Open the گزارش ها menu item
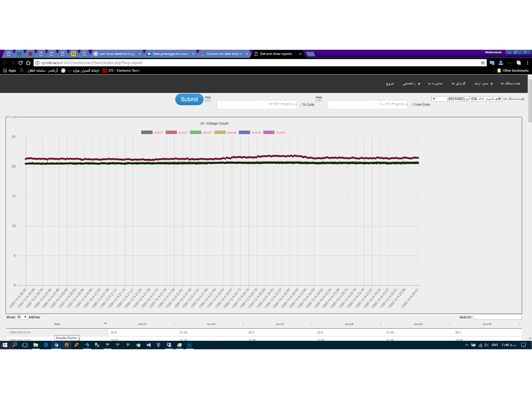 pyautogui.click(x=458, y=84)
